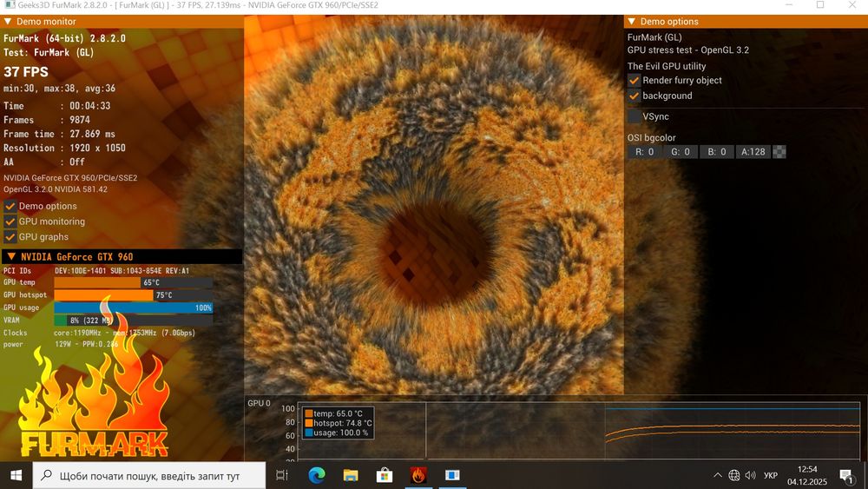Click the A:128 alpha value field
This screenshot has height=489, width=868.
tap(753, 152)
